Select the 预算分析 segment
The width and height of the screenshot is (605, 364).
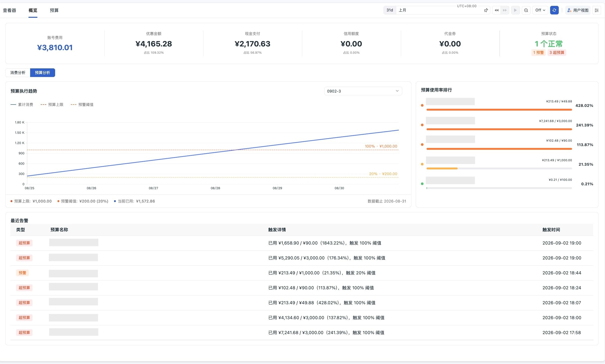(x=43, y=73)
